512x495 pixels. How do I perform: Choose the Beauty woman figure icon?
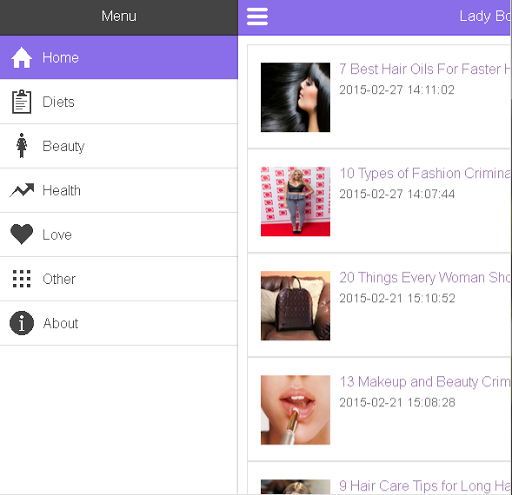coord(22,146)
